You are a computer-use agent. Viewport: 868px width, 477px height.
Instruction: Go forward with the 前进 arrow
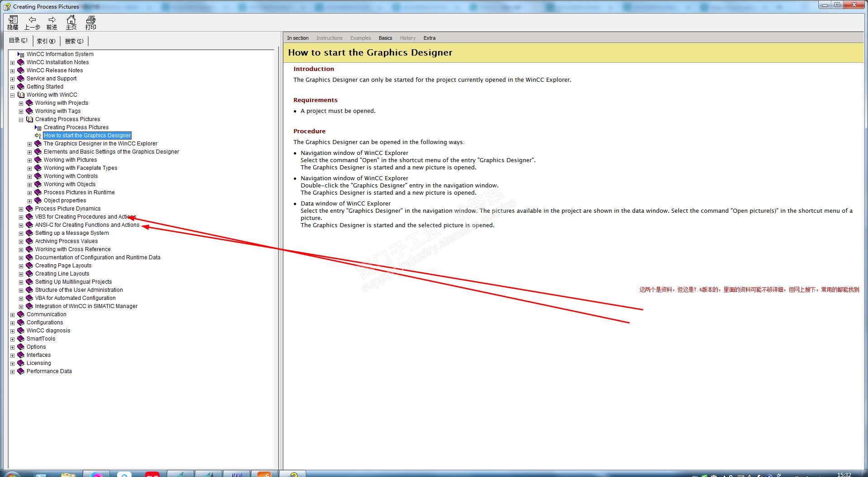(52, 23)
